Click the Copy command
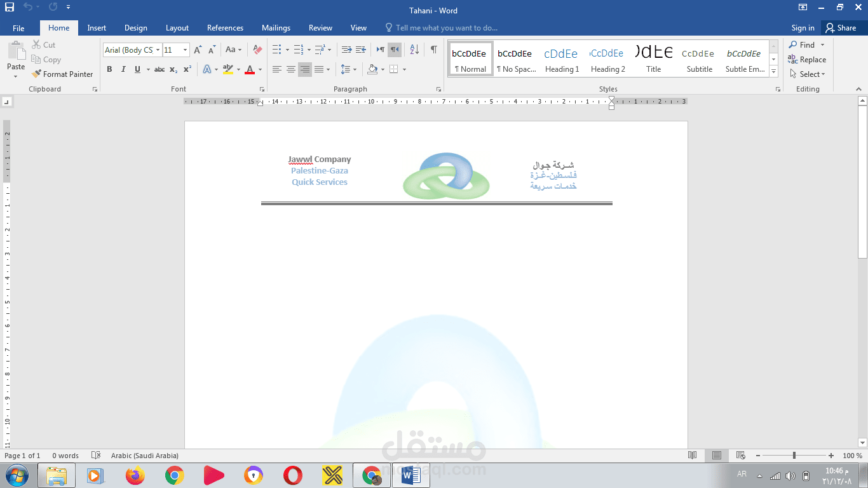Viewport: 868px width, 488px height. point(46,60)
